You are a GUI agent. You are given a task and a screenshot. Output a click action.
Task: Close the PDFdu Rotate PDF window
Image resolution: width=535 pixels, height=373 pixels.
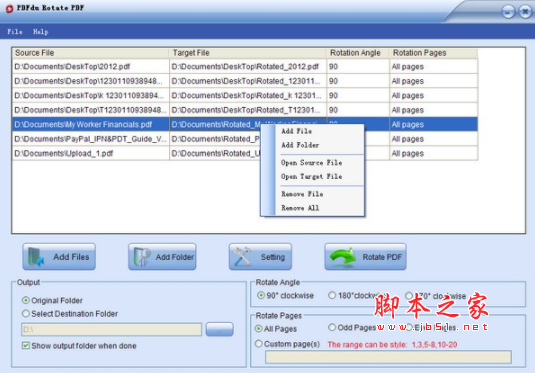525,12
